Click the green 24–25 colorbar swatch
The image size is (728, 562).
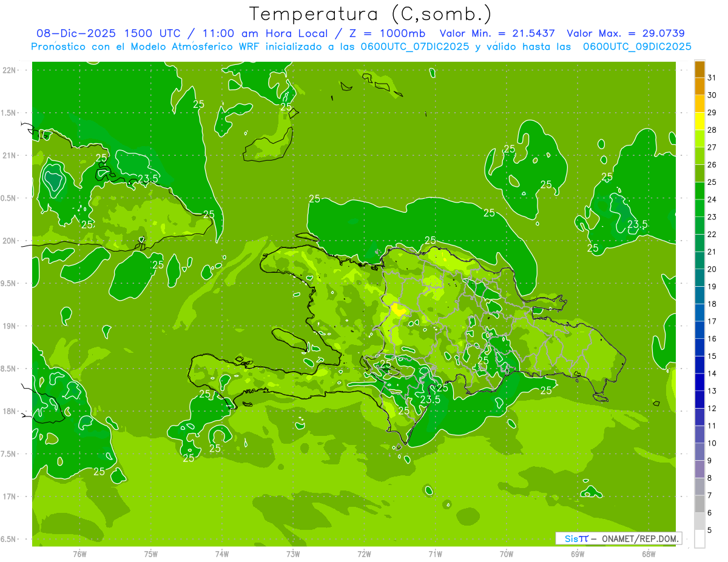699,191
